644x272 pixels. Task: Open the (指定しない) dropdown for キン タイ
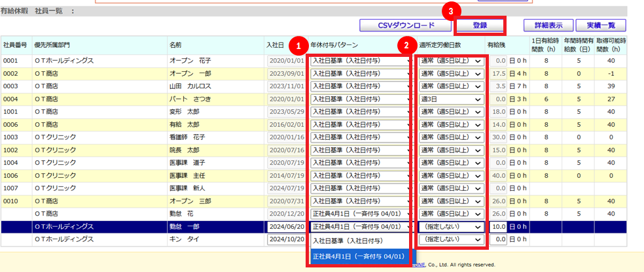(x=452, y=239)
